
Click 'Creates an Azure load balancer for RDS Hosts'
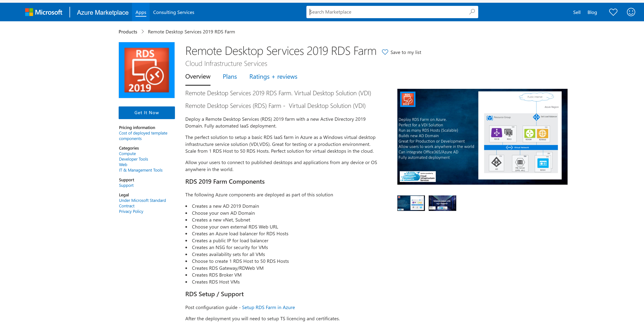[240, 233]
